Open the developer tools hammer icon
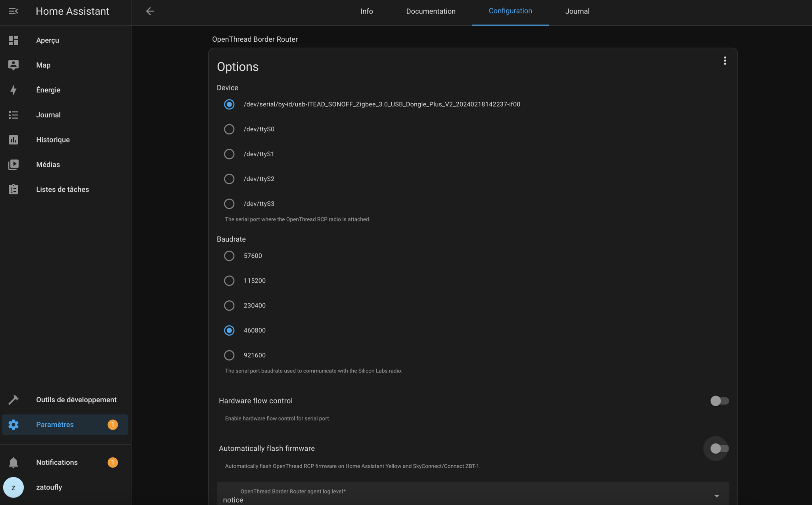The width and height of the screenshot is (812, 505). 13,399
